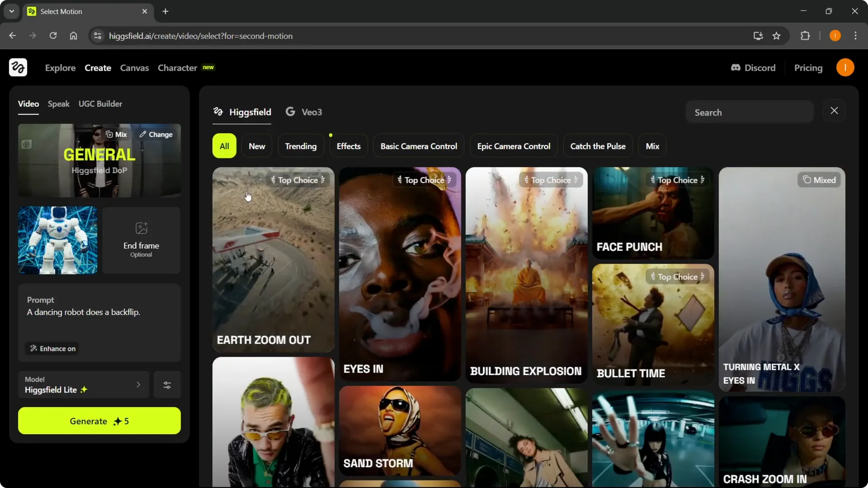Switch to the Speak tab
Viewport: 868px width, 488px height.
click(59, 104)
